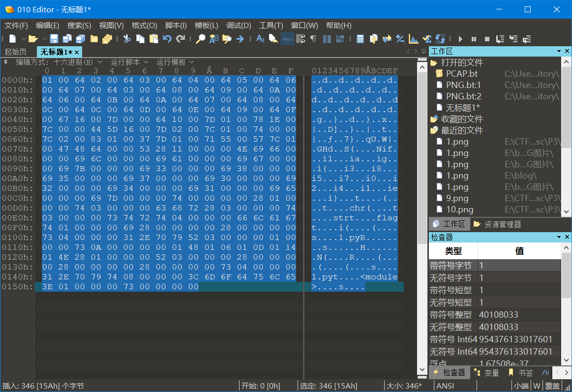
Task: Select PCAP.bt in the open files list
Action: click(x=461, y=74)
